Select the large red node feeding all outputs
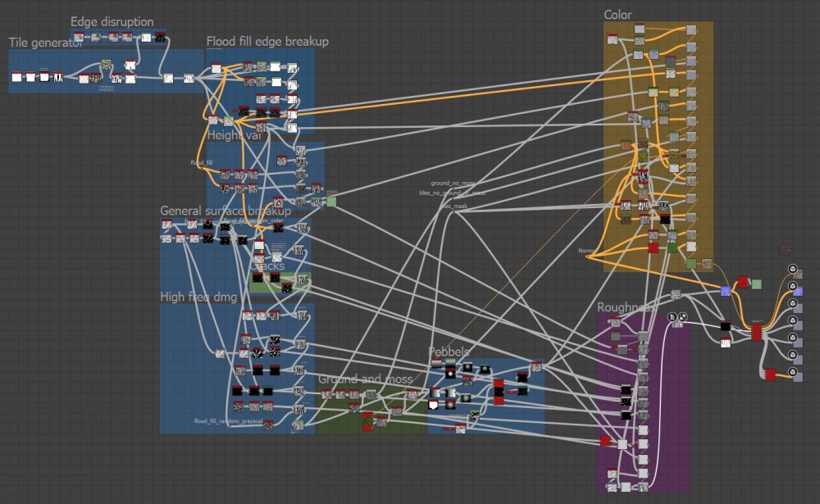Screen dimensions: 820x504 click(x=756, y=333)
